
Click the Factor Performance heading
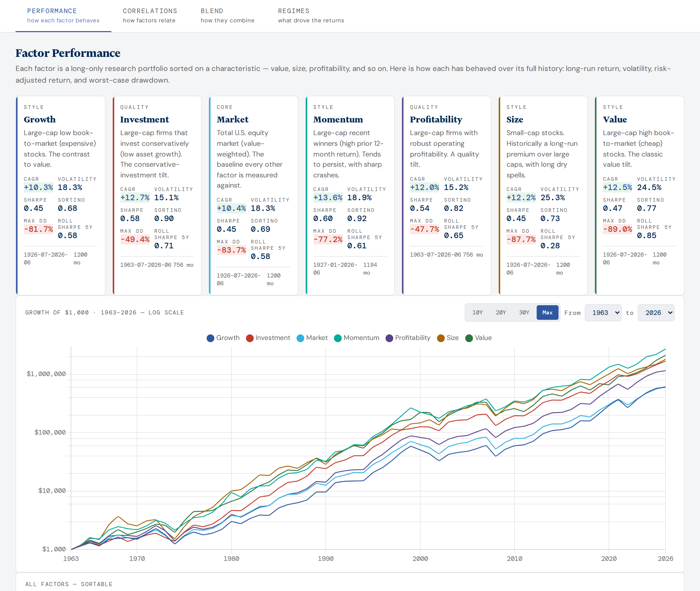(68, 53)
